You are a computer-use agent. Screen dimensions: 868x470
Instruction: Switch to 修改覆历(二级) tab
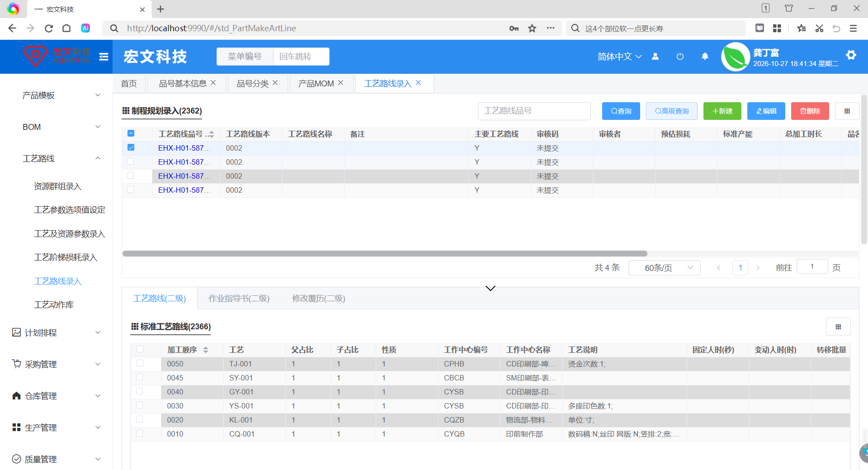tap(319, 298)
